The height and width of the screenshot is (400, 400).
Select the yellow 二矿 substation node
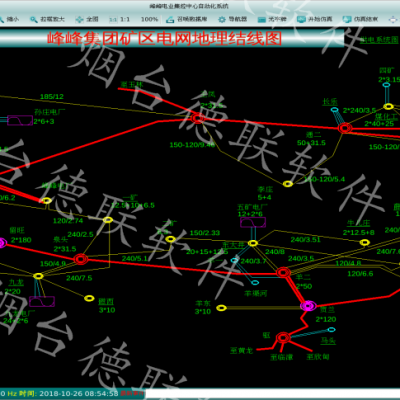tap(170, 239)
